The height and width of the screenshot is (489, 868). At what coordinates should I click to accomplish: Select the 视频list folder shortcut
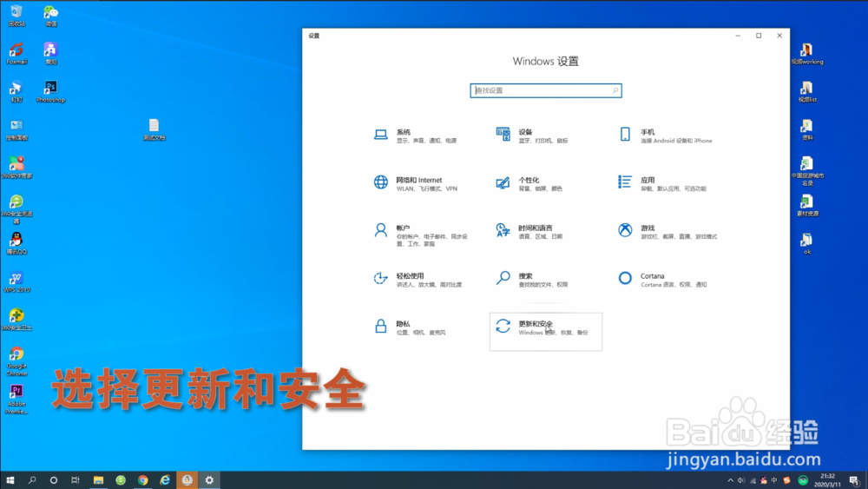(806, 91)
